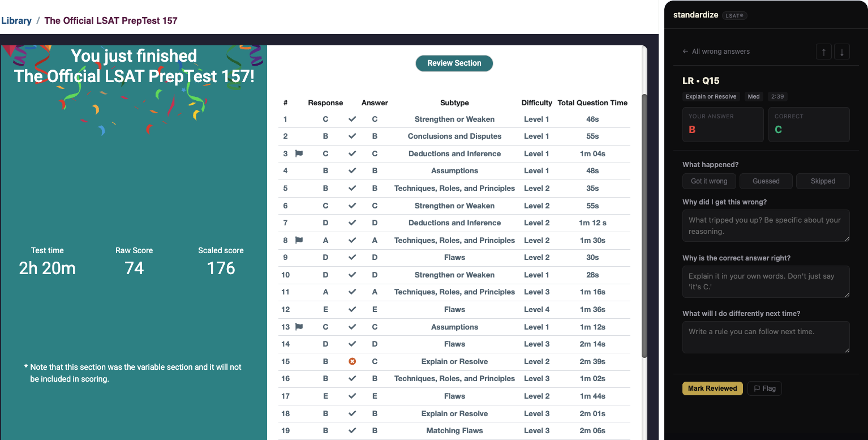Screen dimensions: 868x440
Task: Select the red incorrect icon on question 15
Action: click(x=352, y=361)
